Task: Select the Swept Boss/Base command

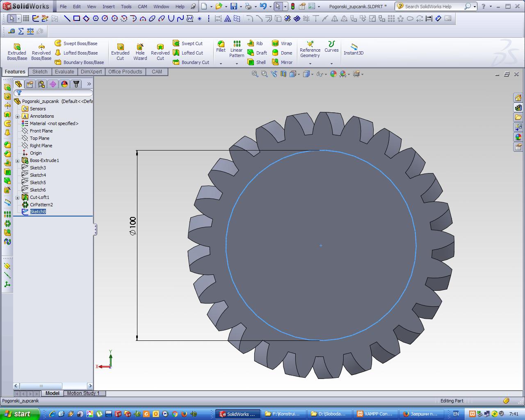Action: (x=76, y=43)
